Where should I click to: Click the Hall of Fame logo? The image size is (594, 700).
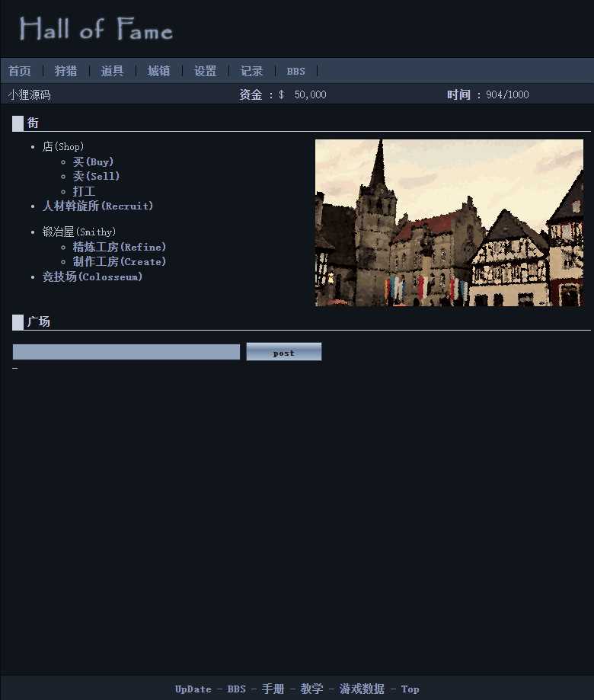click(x=96, y=30)
